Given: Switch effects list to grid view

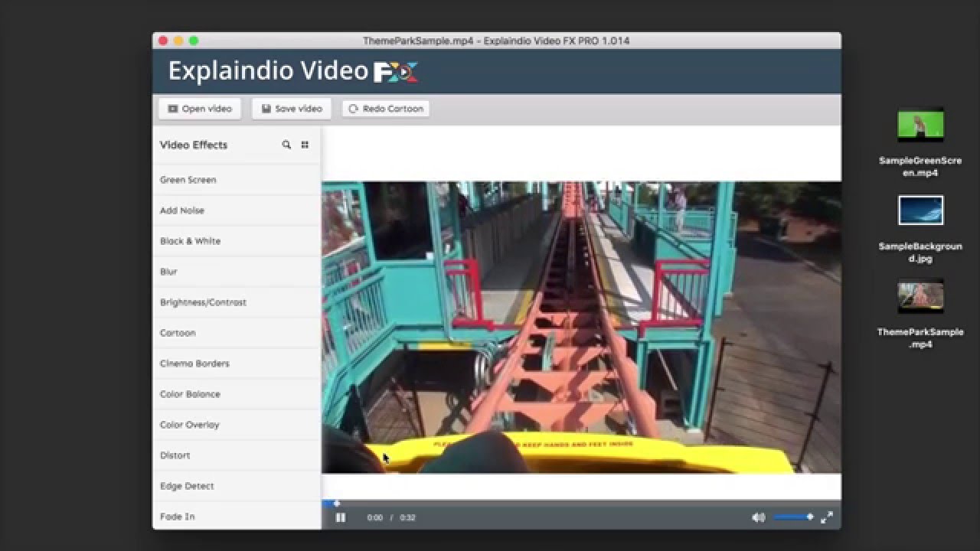Looking at the screenshot, I should click(305, 145).
